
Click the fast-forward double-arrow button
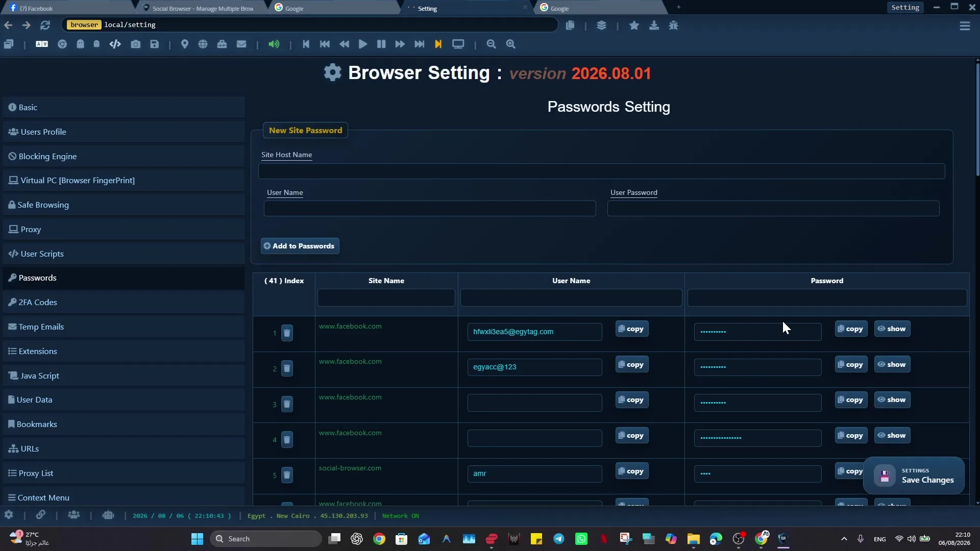[x=400, y=44]
